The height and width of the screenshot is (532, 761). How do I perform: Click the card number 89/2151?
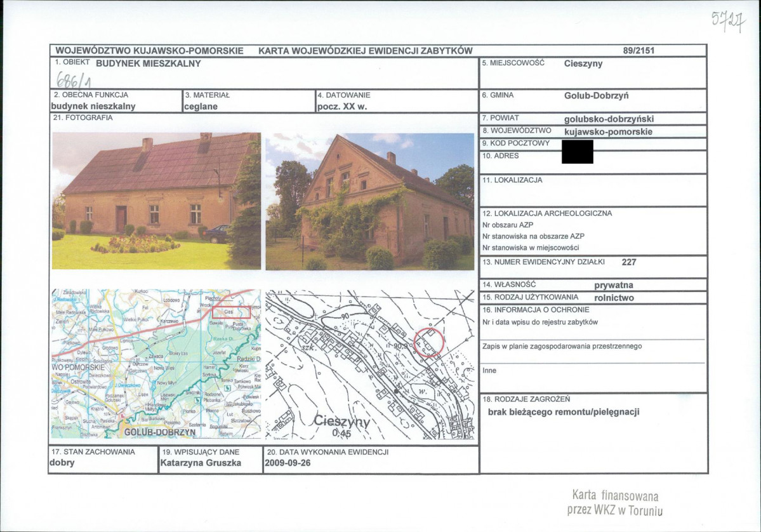click(x=639, y=51)
